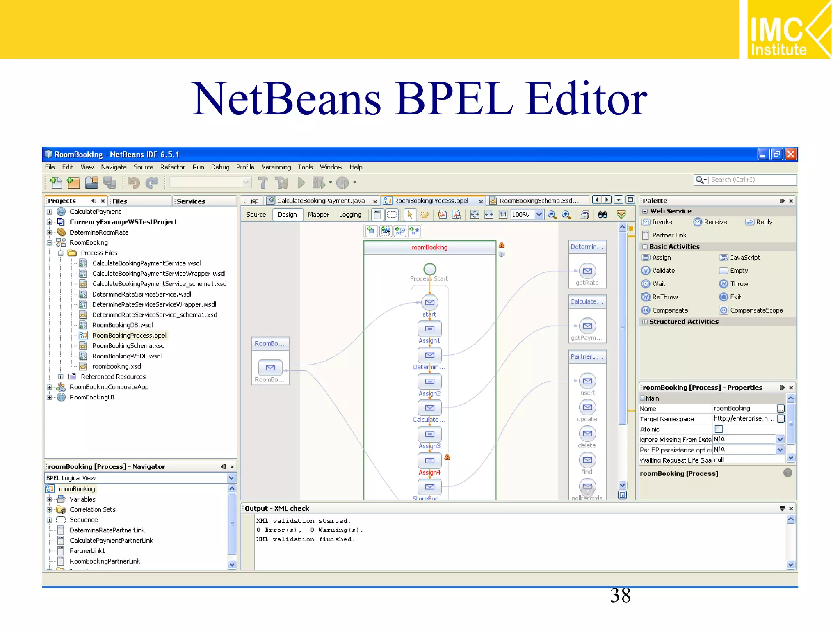Viewport: 840px width, 630px height.
Task: Collapse the Process Files folder
Action: (x=61, y=253)
